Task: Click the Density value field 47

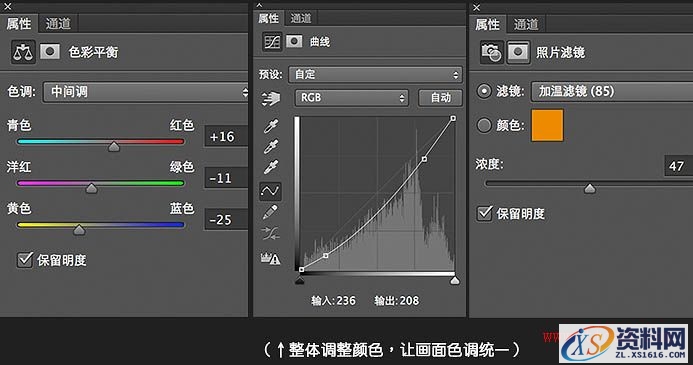Action: 678,166
